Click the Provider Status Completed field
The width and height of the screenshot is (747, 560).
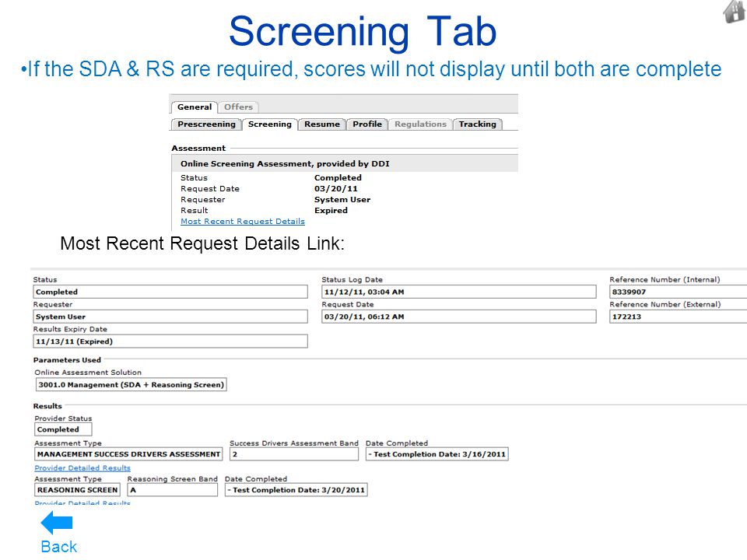(63, 429)
